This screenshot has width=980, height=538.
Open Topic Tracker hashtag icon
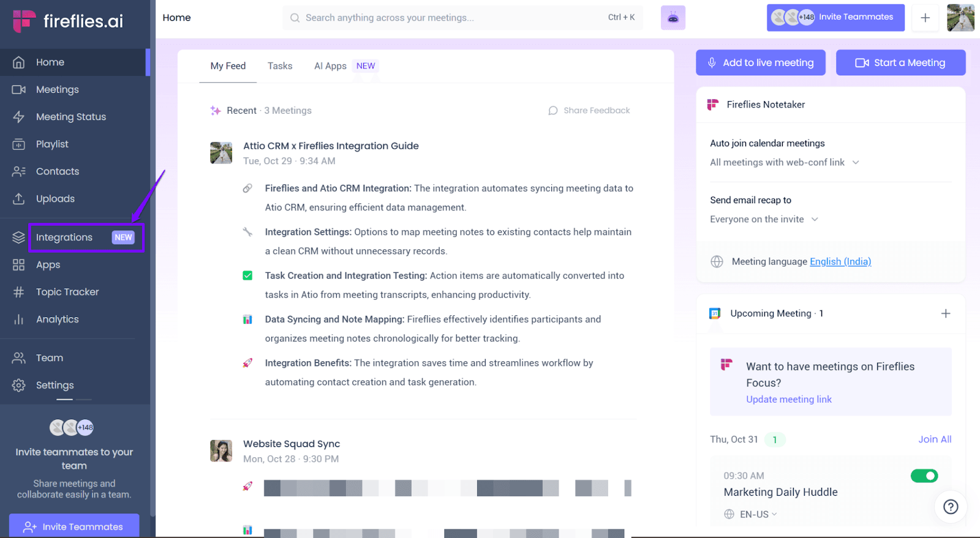(19, 292)
